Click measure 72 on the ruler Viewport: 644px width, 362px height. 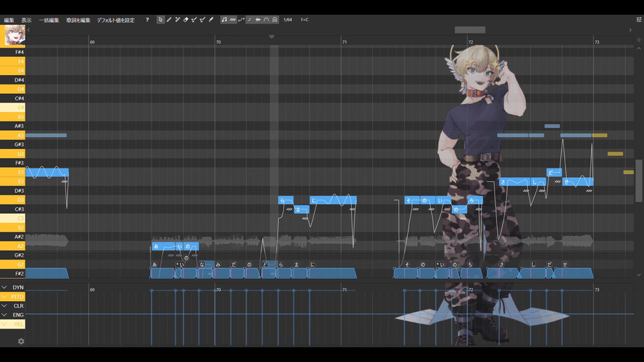[x=471, y=42]
